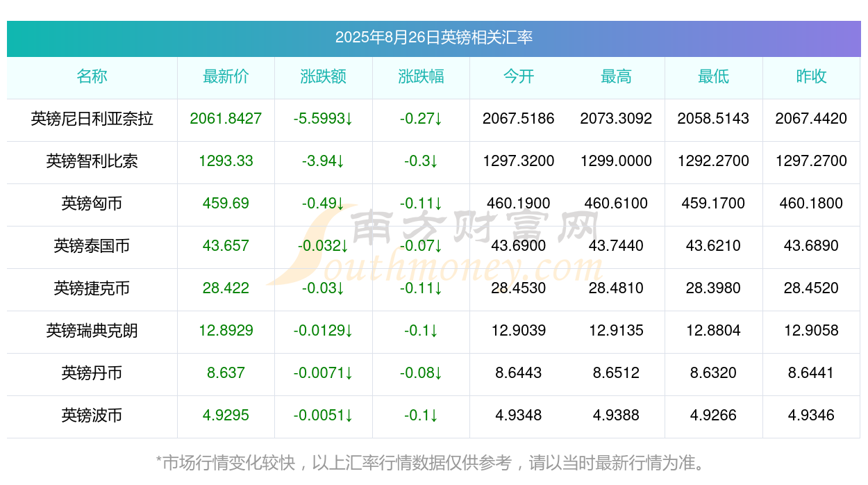Click change amount -0.0129↓
868x485 pixels.
(x=324, y=331)
